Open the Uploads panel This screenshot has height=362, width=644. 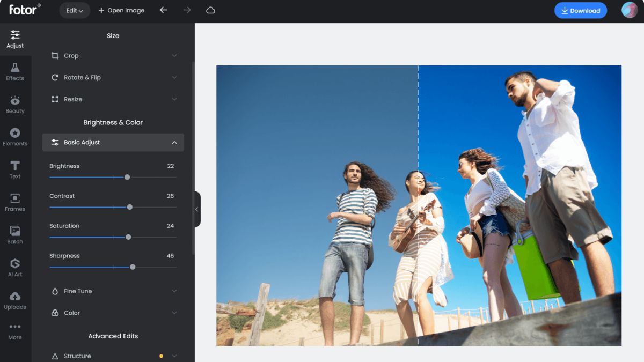15,300
